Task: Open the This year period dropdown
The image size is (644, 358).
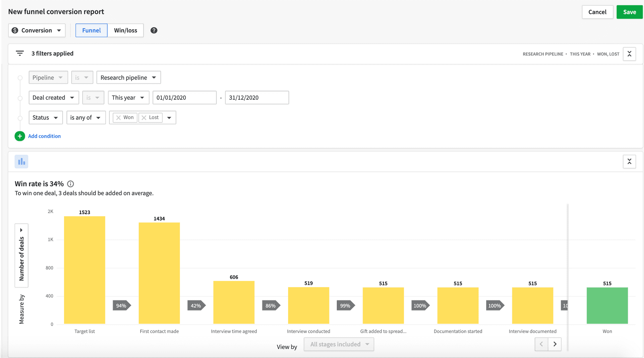Action: coord(129,98)
